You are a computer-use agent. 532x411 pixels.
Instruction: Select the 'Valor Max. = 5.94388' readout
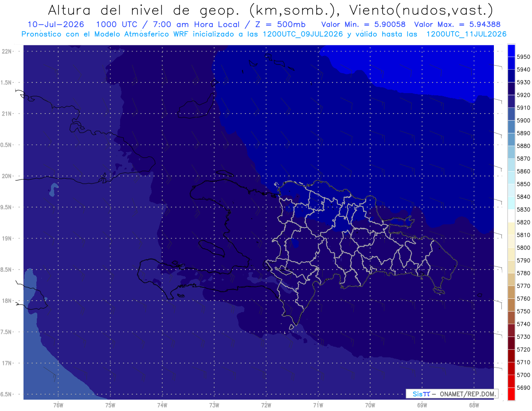tap(458, 24)
